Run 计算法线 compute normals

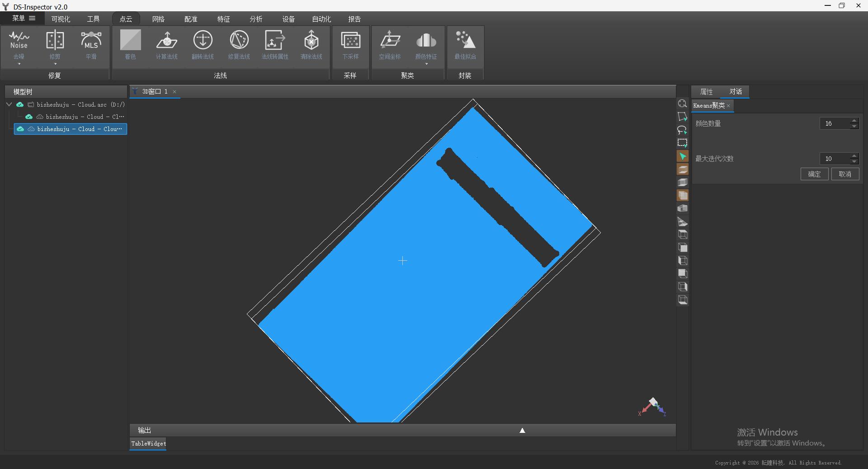click(166, 45)
